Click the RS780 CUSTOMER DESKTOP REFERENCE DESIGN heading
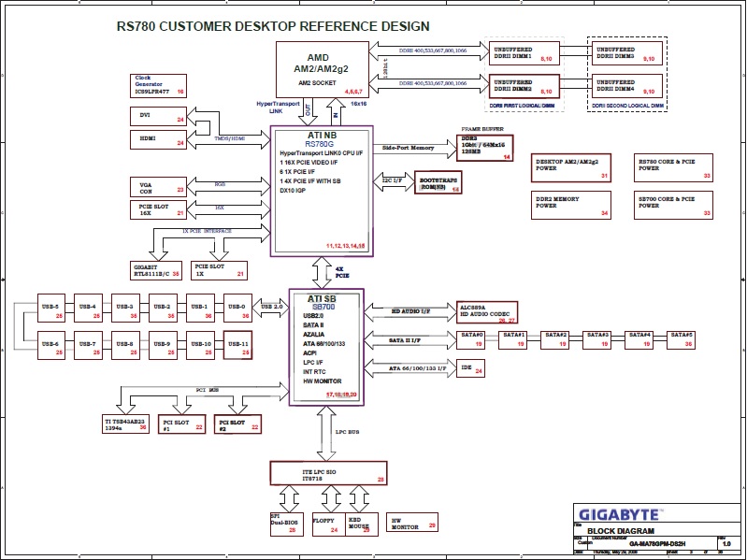This screenshot has width=747, height=560. tap(273, 26)
